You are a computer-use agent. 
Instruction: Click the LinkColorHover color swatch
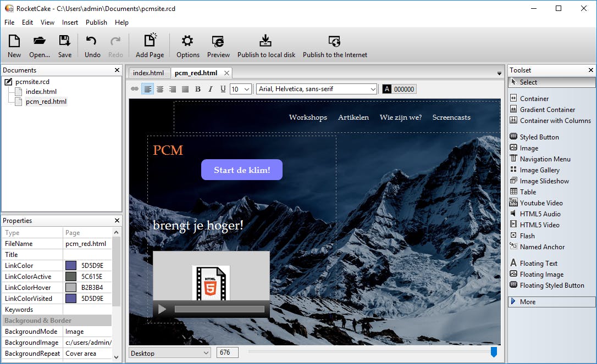(71, 288)
